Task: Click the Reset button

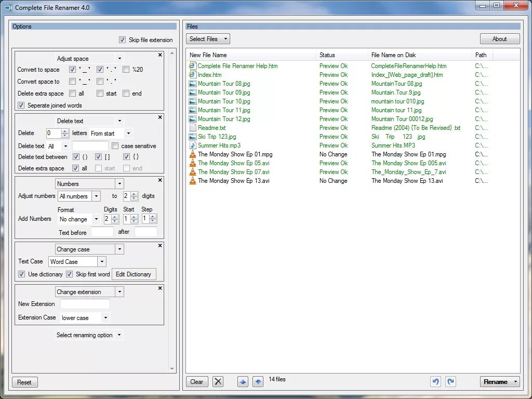Action: (24, 382)
